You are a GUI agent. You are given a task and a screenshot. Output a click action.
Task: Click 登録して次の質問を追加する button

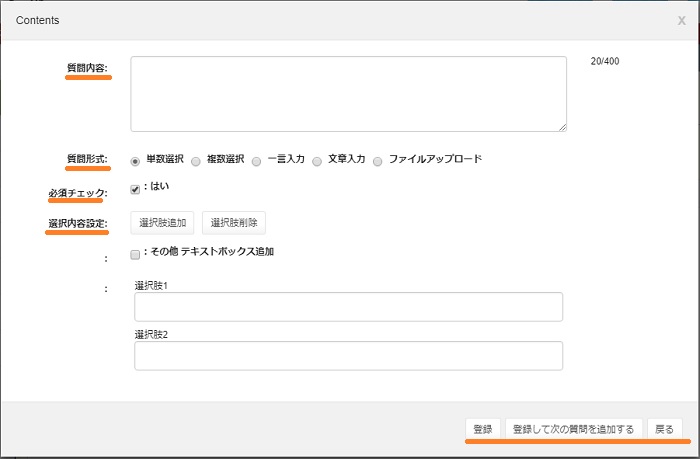pos(573,429)
